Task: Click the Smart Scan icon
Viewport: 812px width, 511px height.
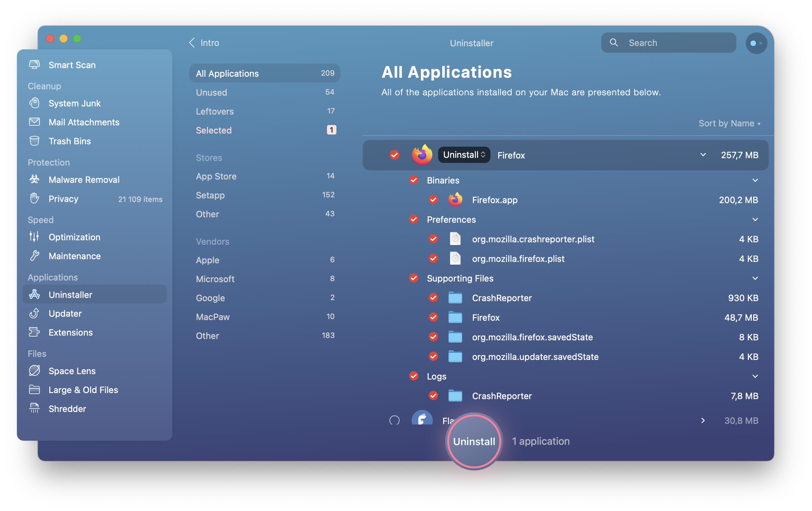Action: click(x=35, y=65)
